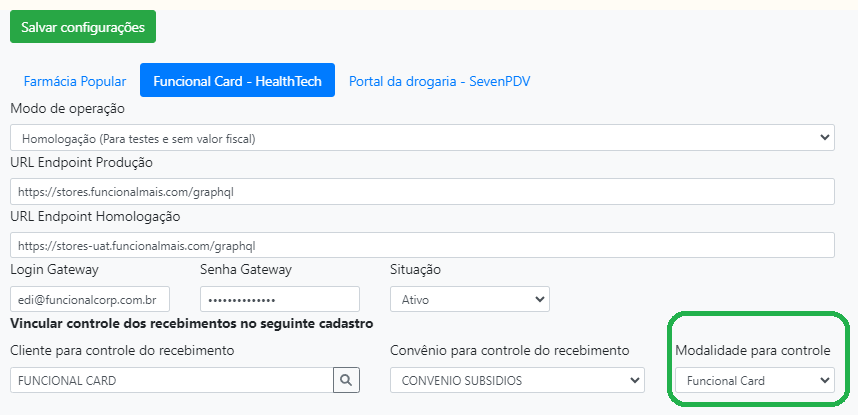Click the magnifier search icon beside FUNCIONAL CARD
The height and width of the screenshot is (415, 858).
pos(346,381)
